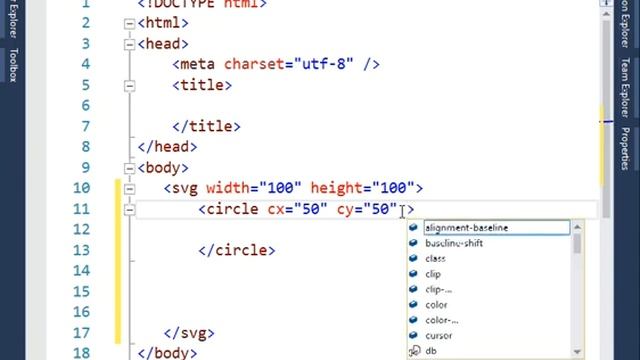This screenshot has height=360, width=640.
Task: Choose the db snippet suggestion
Action: pyautogui.click(x=431, y=351)
